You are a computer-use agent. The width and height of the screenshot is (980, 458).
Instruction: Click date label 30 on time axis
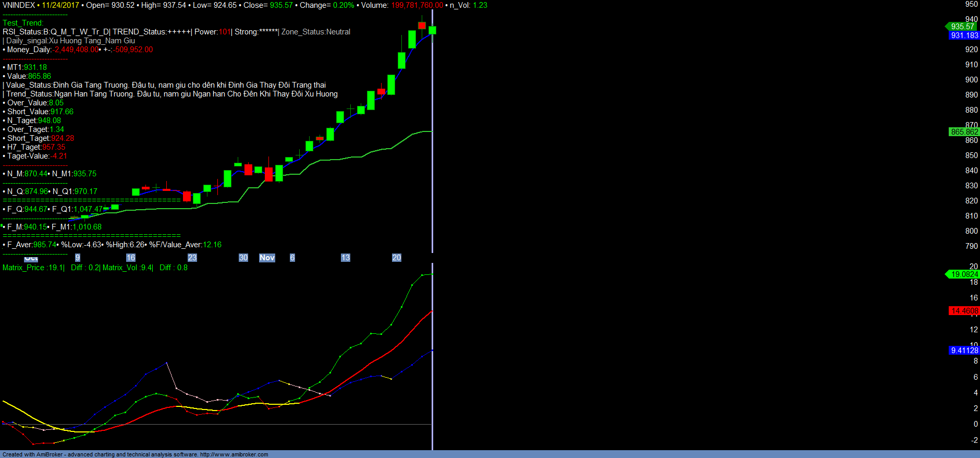(x=243, y=258)
